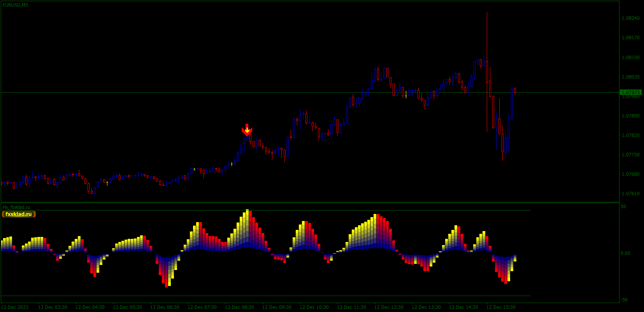Screen dimensions: 644x312
Task: Click the 12 Dec 03:30 time label
Action: 53,307
